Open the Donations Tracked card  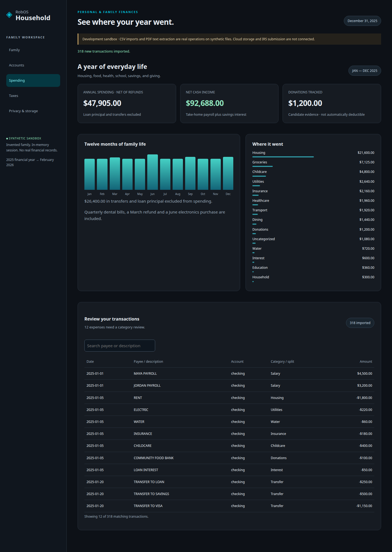pyautogui.click(x=332, y=103)
